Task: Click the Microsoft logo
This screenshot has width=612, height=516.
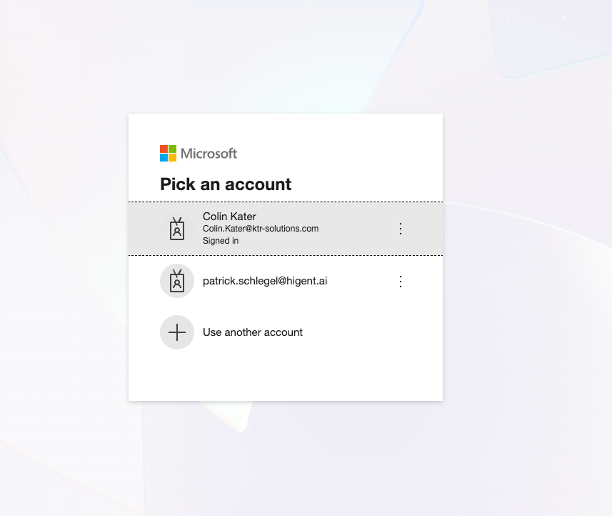Action: click(x=198, y=153)
